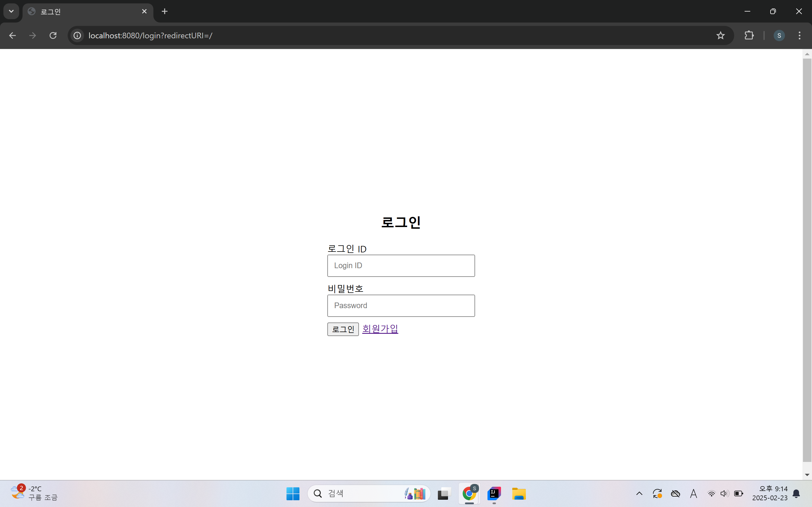
Task: Open volume control in system tray
Action: [x=724, y=493]
